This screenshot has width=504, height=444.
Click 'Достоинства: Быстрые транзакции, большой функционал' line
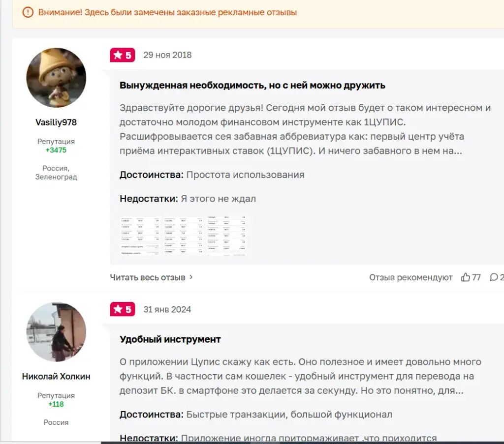(x=256, y=414)
